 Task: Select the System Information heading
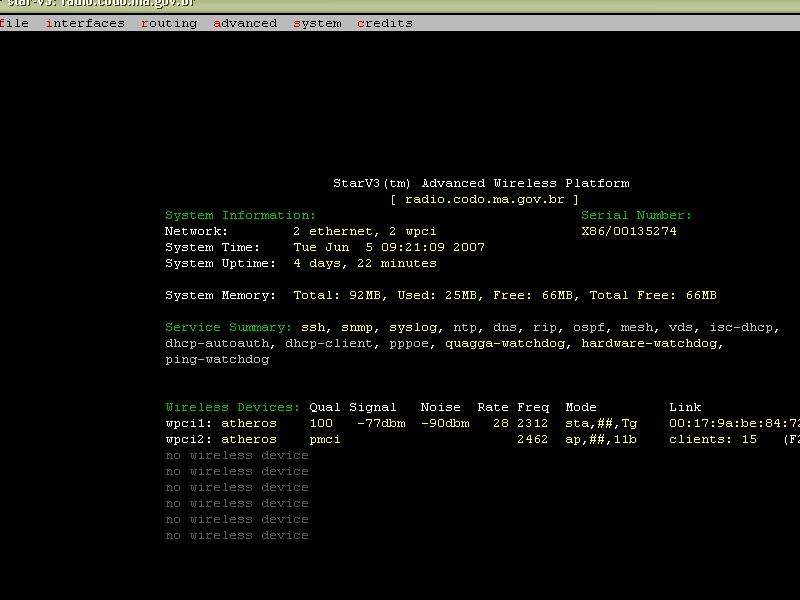pyautogui.click(x=240, y=215)
